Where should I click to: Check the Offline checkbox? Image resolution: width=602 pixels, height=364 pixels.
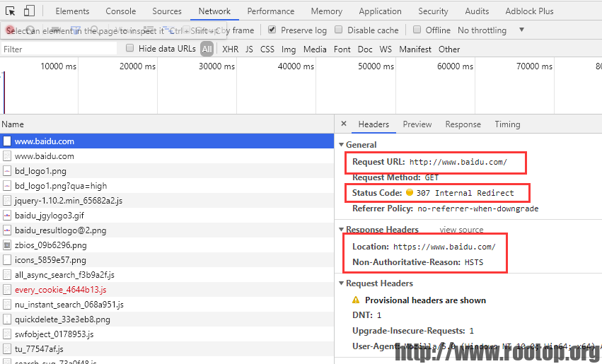[x=417, y=30]
